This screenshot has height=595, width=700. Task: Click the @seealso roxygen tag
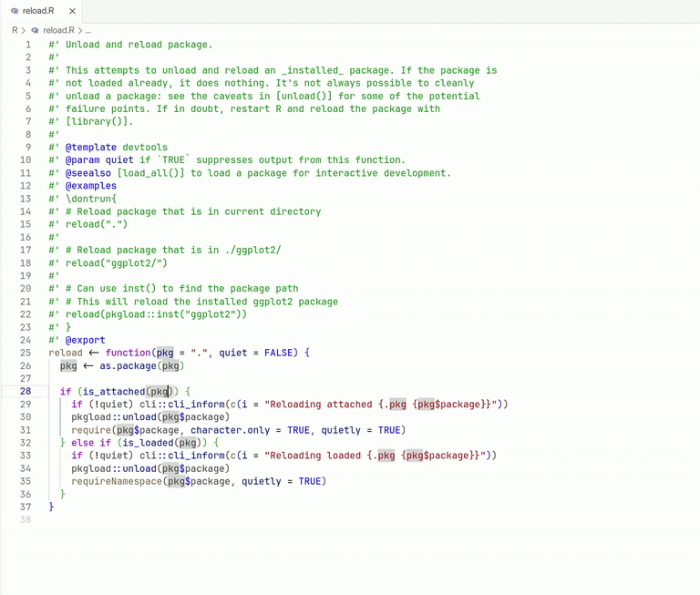pyautogui.click(x=88, y=173)
